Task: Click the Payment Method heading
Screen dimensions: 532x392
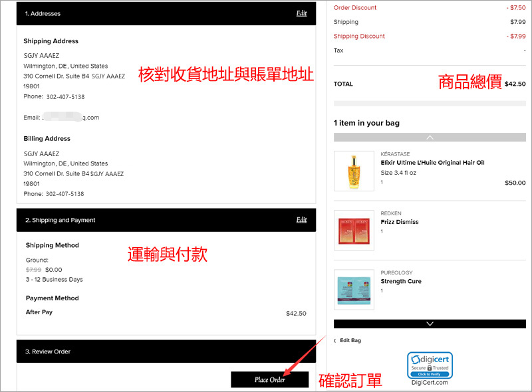Action: (x=53, y=298)
